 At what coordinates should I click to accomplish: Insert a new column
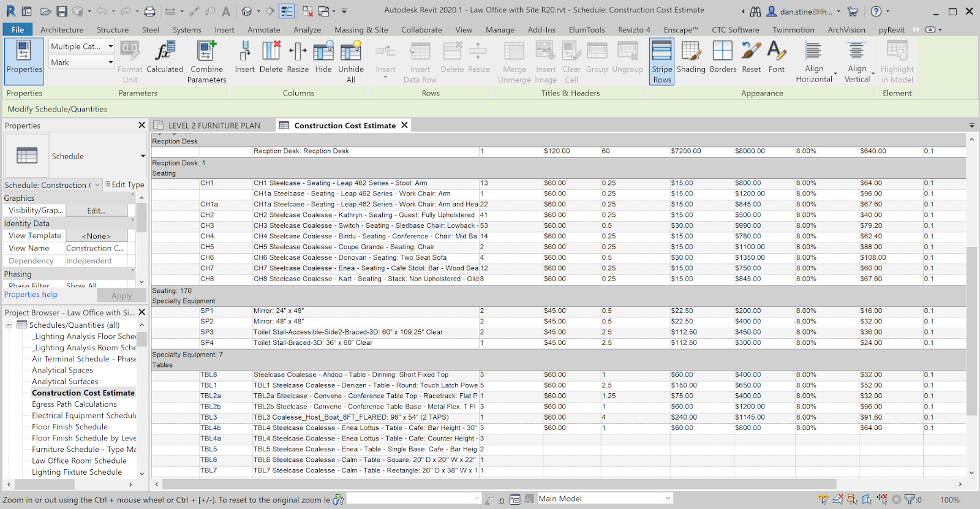pyautogui.click(x=244, y=58)
